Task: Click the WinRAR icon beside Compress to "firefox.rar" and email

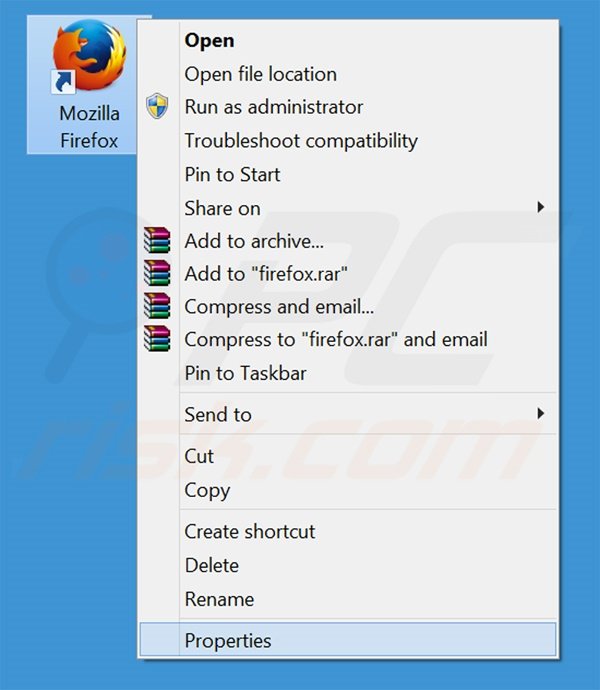Action: click(157, 339)
